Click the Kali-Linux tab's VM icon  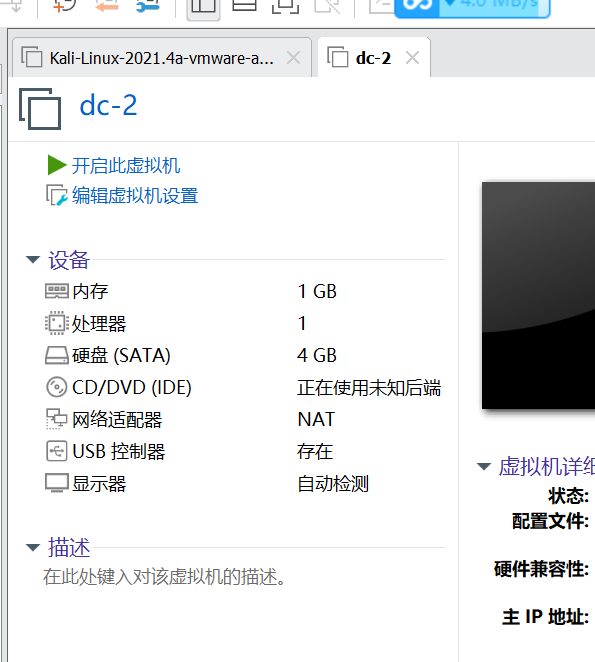(32, 57)
